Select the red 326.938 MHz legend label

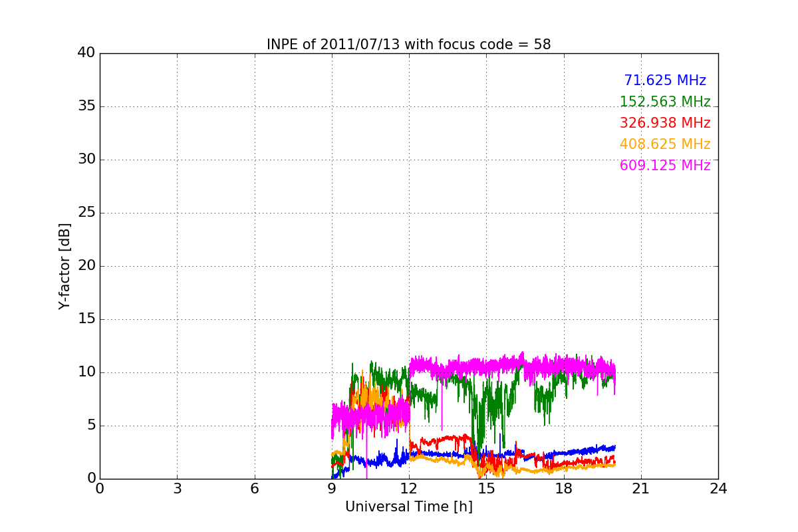(x=665, y=123)
